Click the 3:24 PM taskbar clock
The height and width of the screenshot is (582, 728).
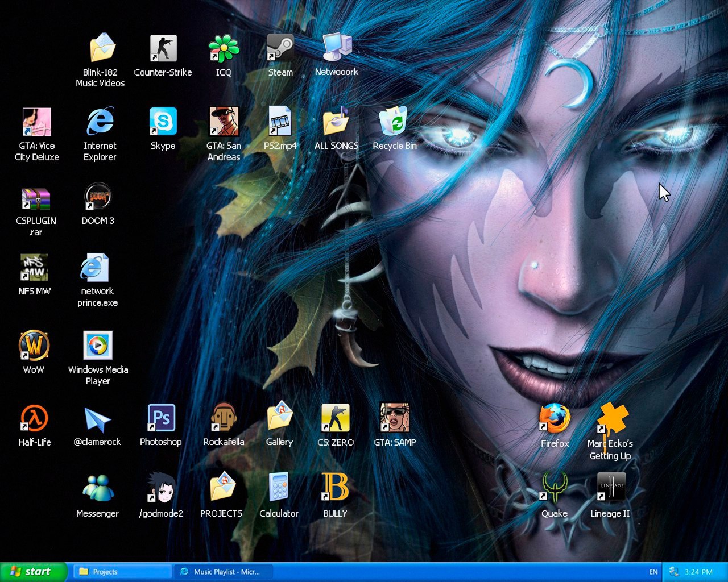(x=698, y=572)
